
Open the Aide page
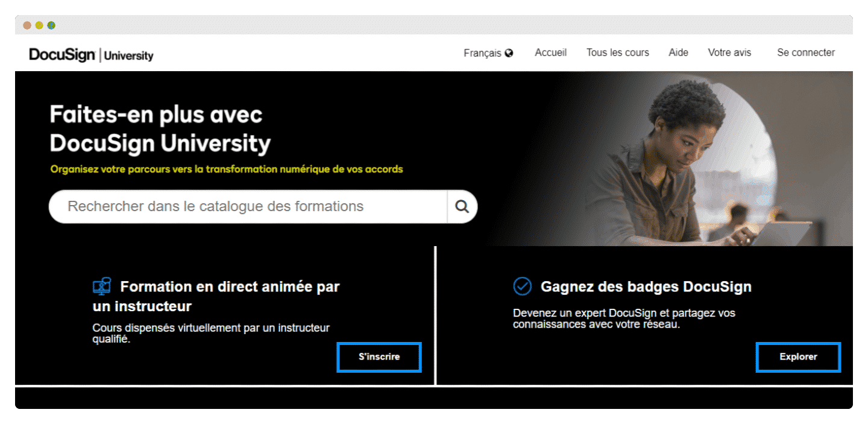(678, 52)
